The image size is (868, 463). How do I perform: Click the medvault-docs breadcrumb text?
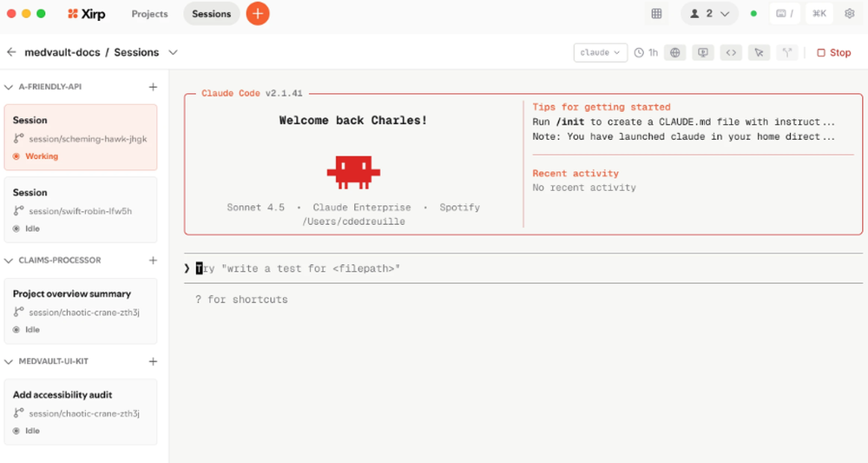[x=62, y=52]
